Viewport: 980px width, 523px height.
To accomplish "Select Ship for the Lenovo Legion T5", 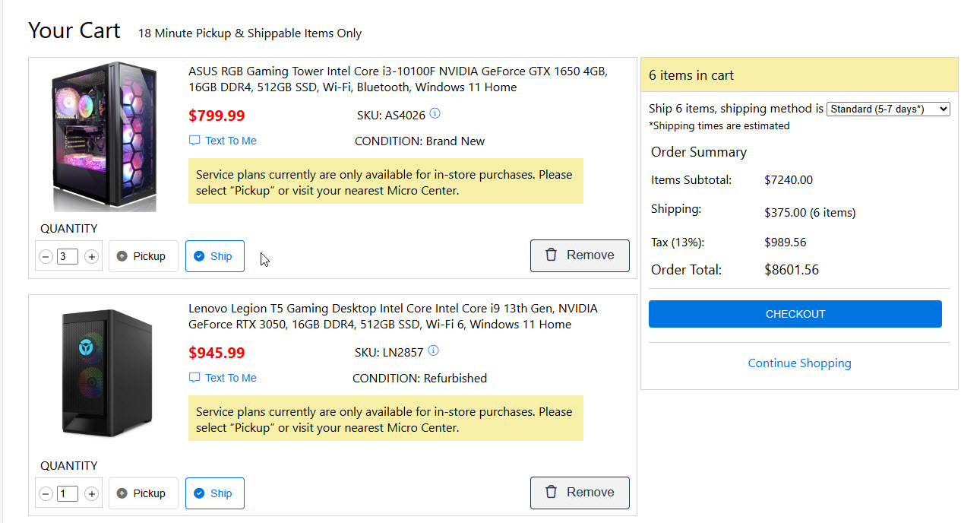I will tap(214, 493).
